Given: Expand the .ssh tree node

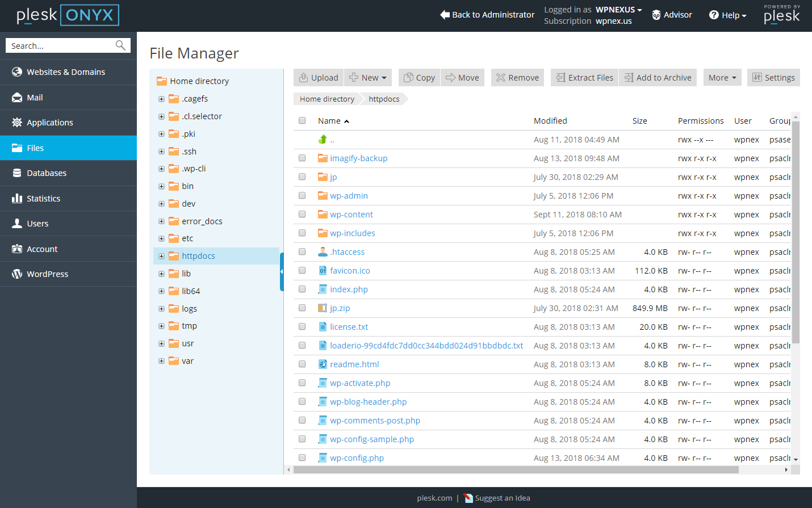Looking at the screenshot, I should point(161,152).
